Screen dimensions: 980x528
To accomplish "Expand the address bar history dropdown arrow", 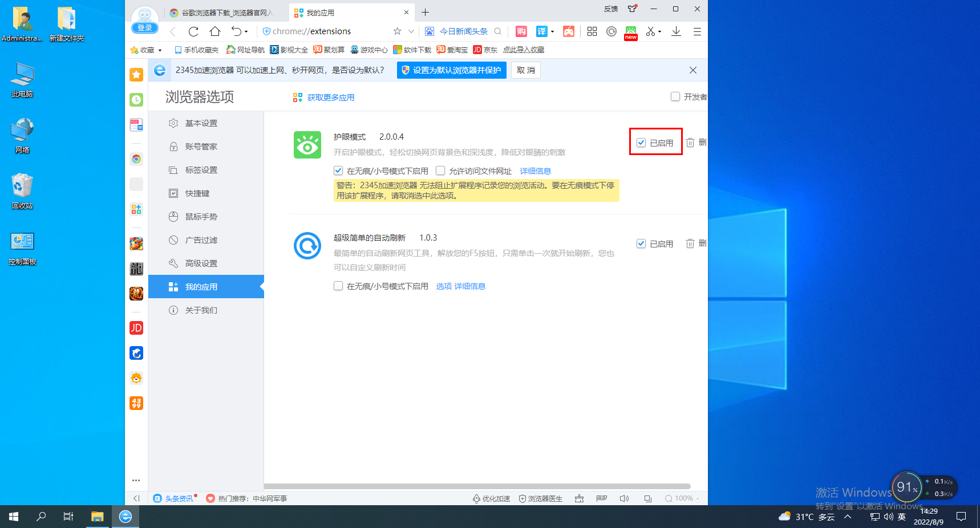I will [x=411, y=31].
